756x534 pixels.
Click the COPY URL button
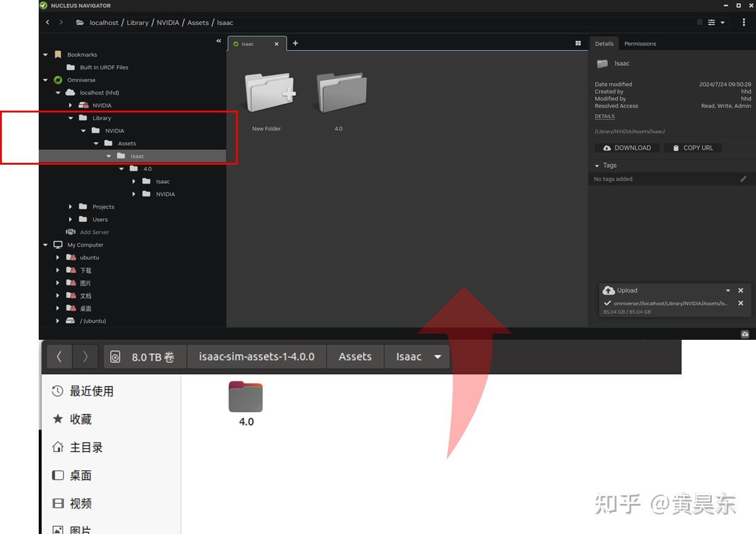pos(692,147)
